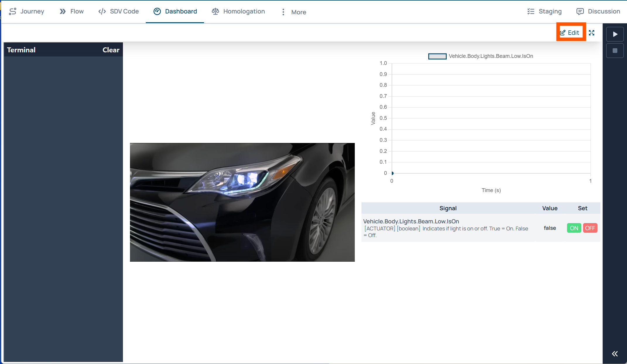Image resolution: width=627 pixels, height=364 pixels.
Task: Expand the sidebar with double chevron
Action: point(615,354)
